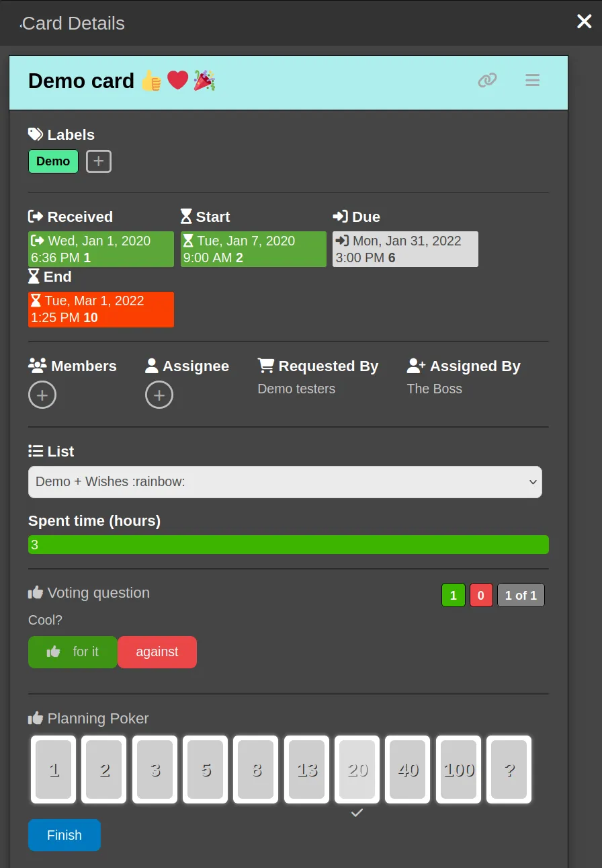Select planning poker card 3
Image resolution: width=602 pixels, height=868 pixels.
(155, 770)
